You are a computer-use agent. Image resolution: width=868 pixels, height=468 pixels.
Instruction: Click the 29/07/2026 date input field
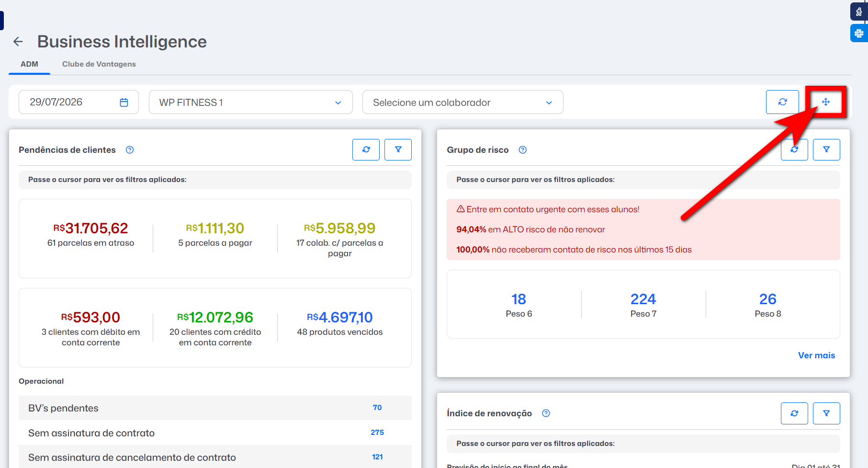79,102
